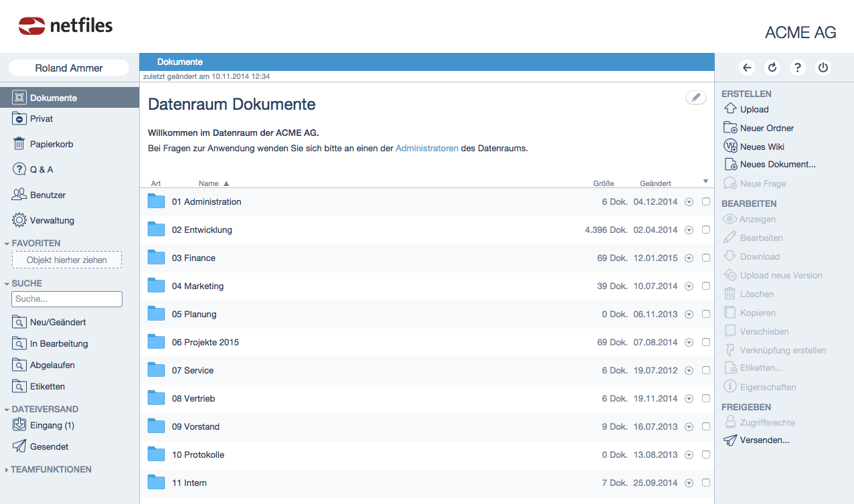Image resolution: width=854 pixels, height=504 pixels.
Task: Expand the Teamfunktionen section
Action: 7,470
